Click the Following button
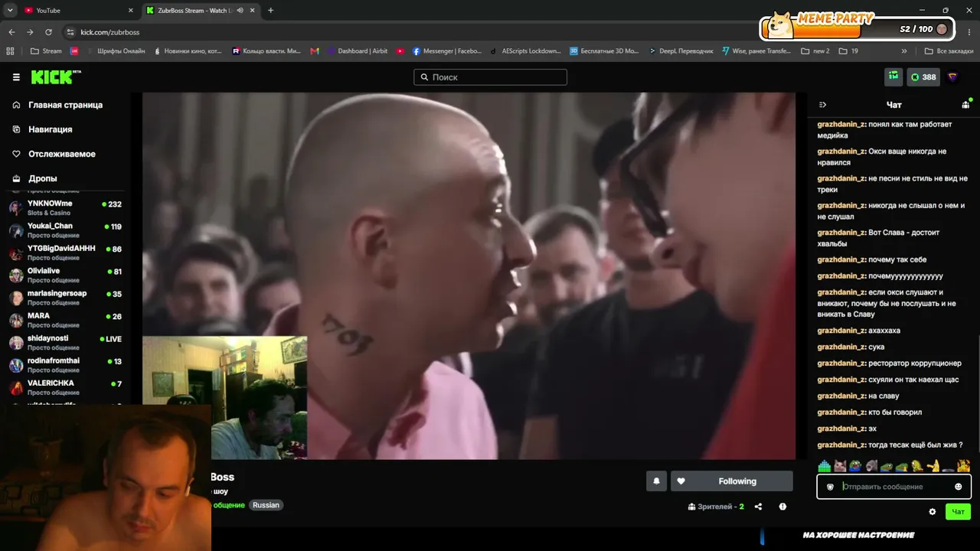This screenshot has height=551, width=980. pos(732,481)
